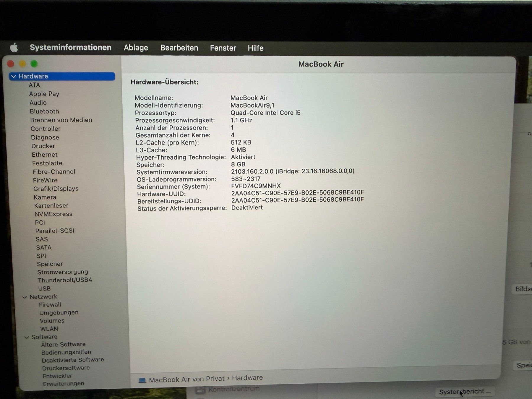
Task: Select Erweiterungen entry
Action: [x=64, y=384]
